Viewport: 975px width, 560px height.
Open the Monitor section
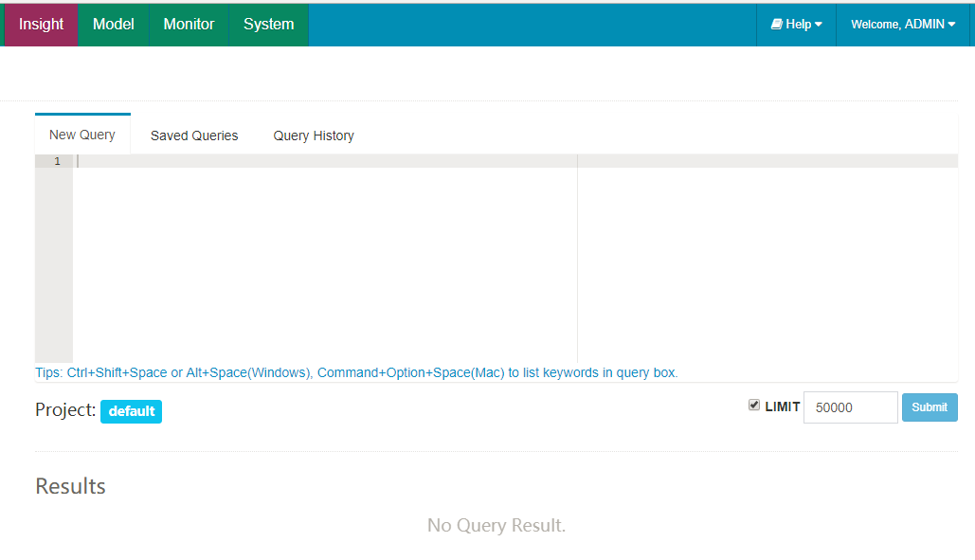pos(189,25)
